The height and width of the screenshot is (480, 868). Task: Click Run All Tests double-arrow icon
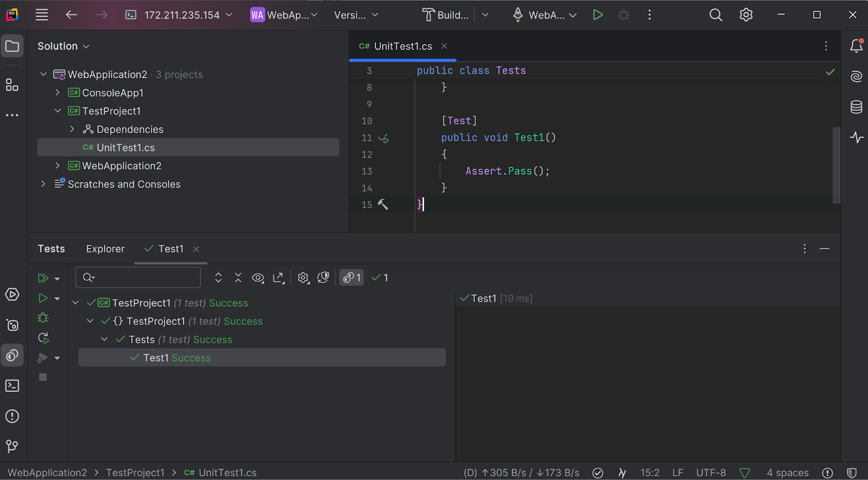pos(43,279)
